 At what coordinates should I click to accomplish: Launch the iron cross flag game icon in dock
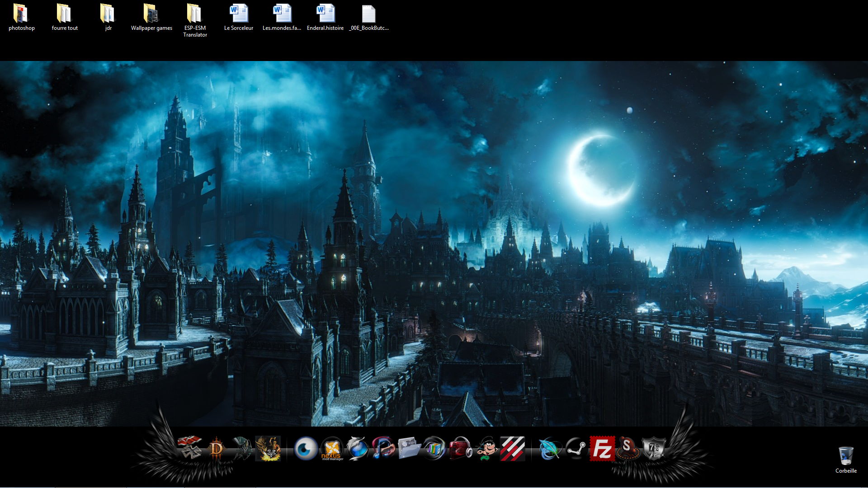189,448
